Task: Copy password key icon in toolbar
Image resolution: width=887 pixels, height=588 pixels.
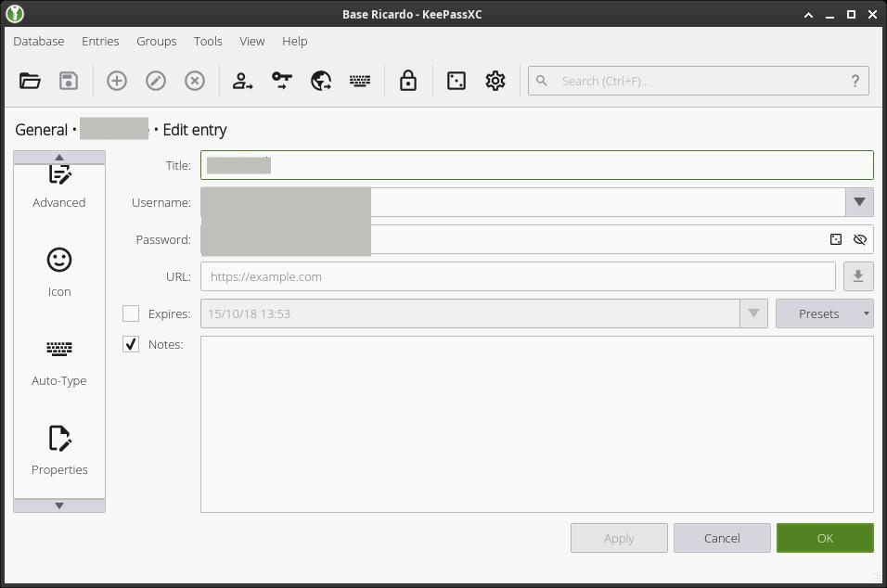Action: tap(282, 81)
